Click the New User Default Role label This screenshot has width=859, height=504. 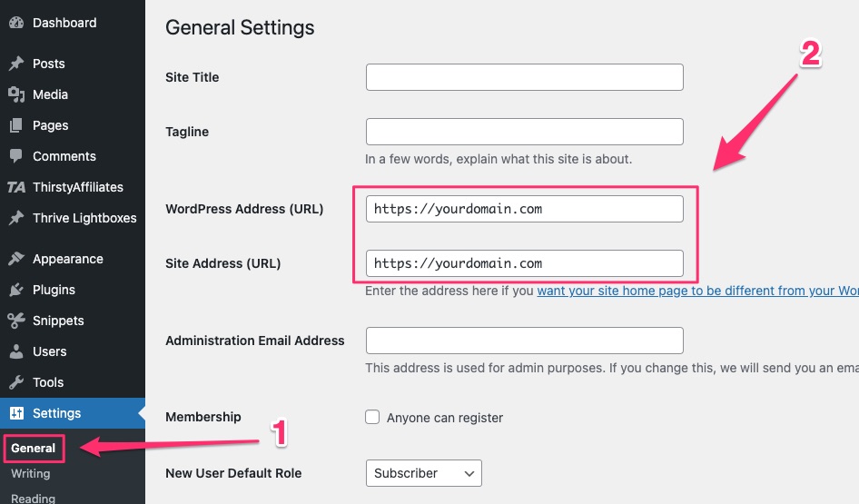coord(233,473)
